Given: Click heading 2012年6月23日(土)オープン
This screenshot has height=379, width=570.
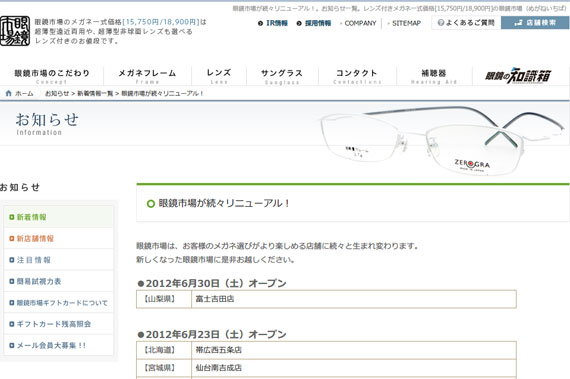Looking at the screenshot, I should (x=212, y=335).
